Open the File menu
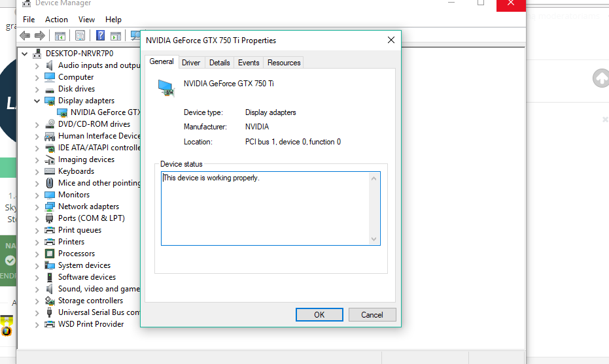Viewport: 609px width, 364px height. pyautogui.click(x=29, y=20)
